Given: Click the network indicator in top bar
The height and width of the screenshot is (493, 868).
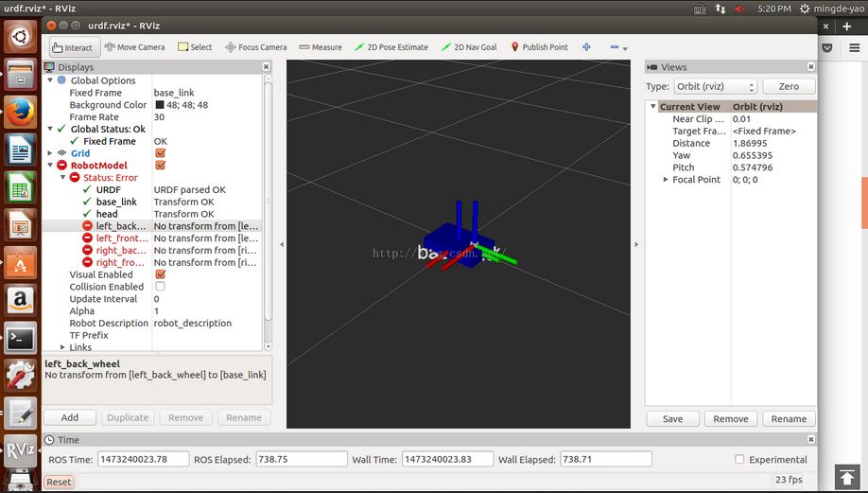Looking at the screenshot, I should 720,9.
